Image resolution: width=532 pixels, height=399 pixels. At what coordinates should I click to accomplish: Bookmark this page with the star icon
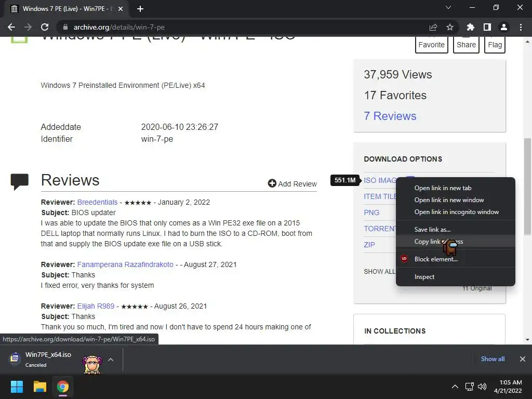(450, 27)
